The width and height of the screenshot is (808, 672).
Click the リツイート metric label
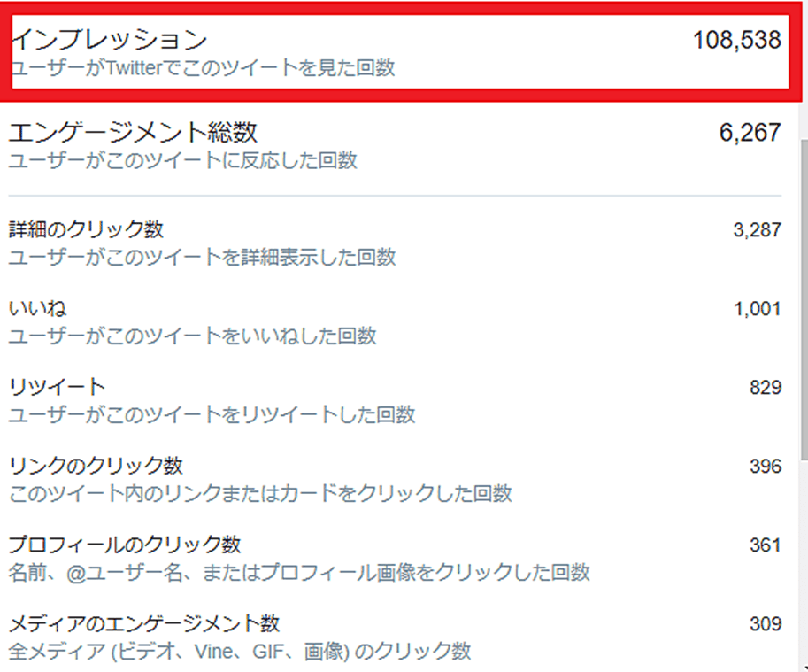click(57, 387)
